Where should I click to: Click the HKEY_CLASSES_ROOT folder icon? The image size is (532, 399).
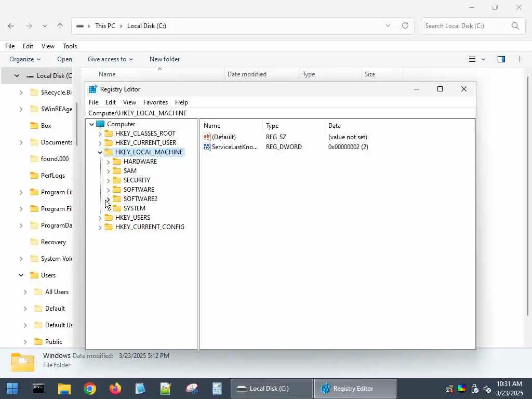click(109, 134)
